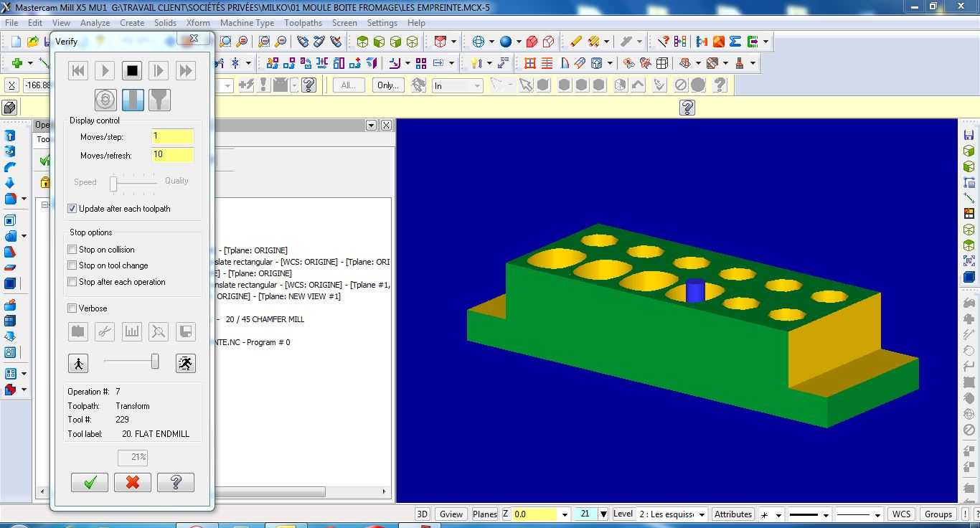Click the save disk icon in right toolbar
The image size is (980, 528).
coord(969,135)
